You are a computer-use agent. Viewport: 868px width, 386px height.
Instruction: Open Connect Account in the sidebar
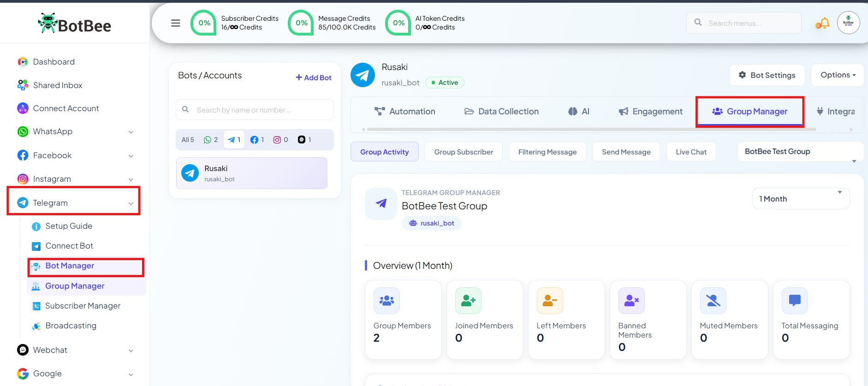pyautogui.click(x=66, y=108)
